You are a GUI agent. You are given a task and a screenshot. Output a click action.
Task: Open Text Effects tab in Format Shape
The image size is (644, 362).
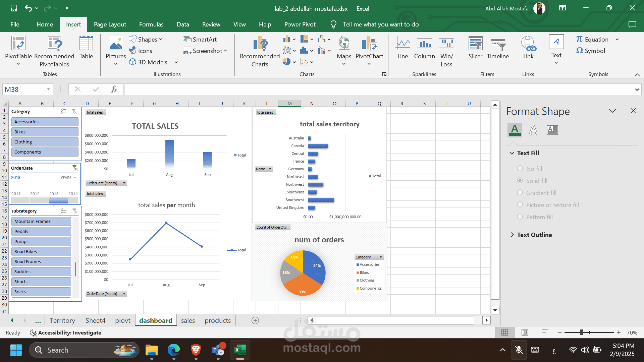point(533,130)
